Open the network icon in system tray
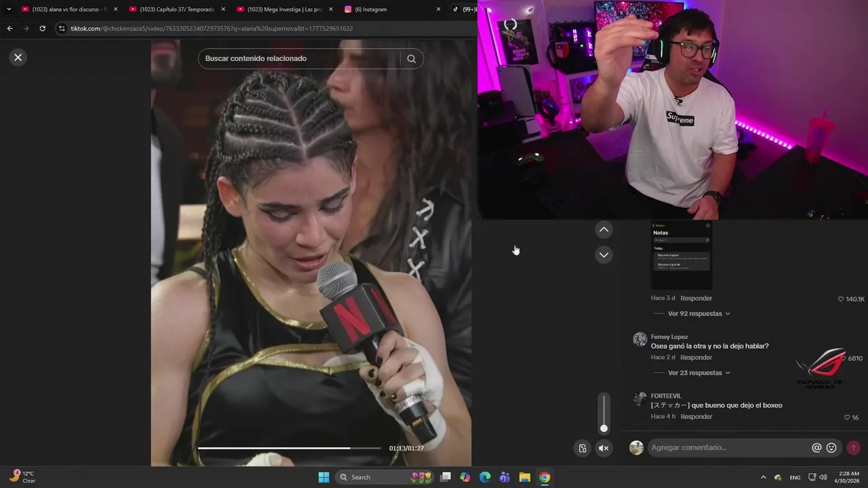 [x=812, y=477]
